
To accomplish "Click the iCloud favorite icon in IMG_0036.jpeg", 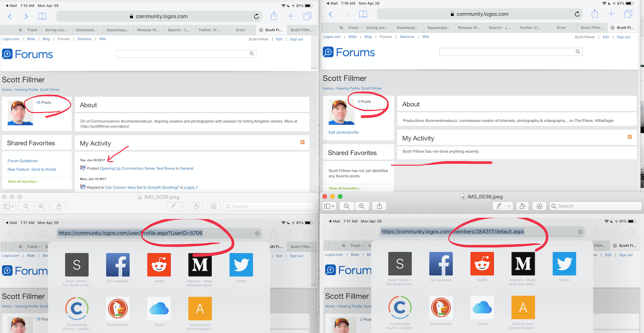I will (482, 307).
